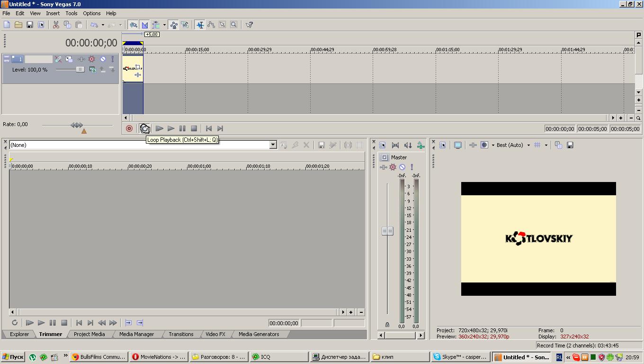The image size is (644, 364).
Task: Select the Selection Edit tool
Action: 223,25
